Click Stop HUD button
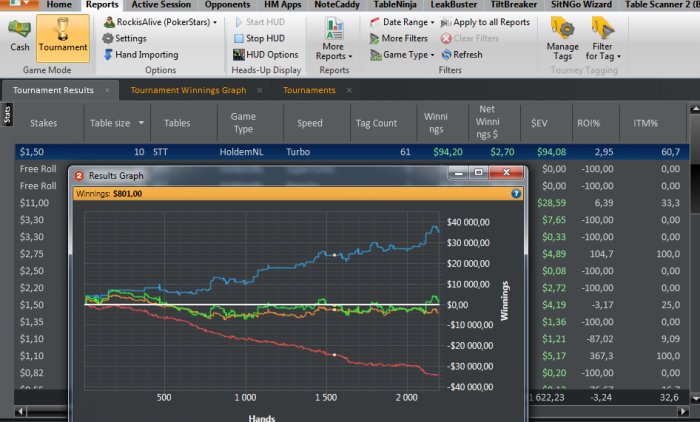This screenshot has height=422, width=700. [259, 38]
